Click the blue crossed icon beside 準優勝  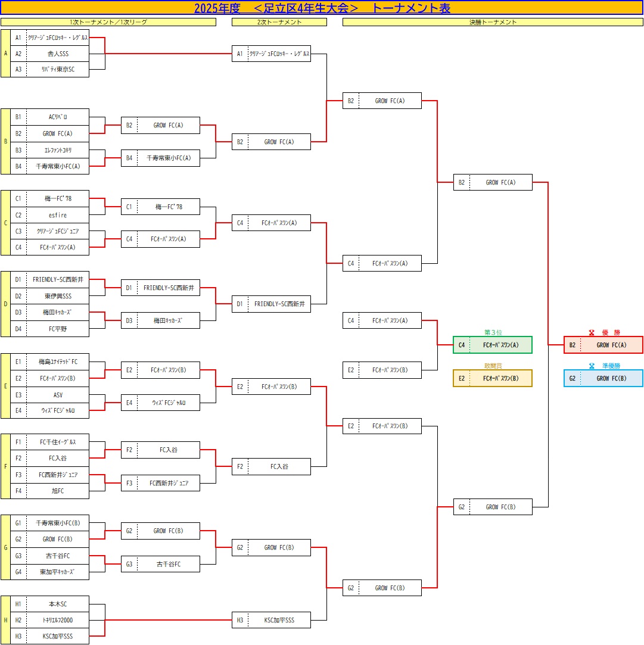592,366
